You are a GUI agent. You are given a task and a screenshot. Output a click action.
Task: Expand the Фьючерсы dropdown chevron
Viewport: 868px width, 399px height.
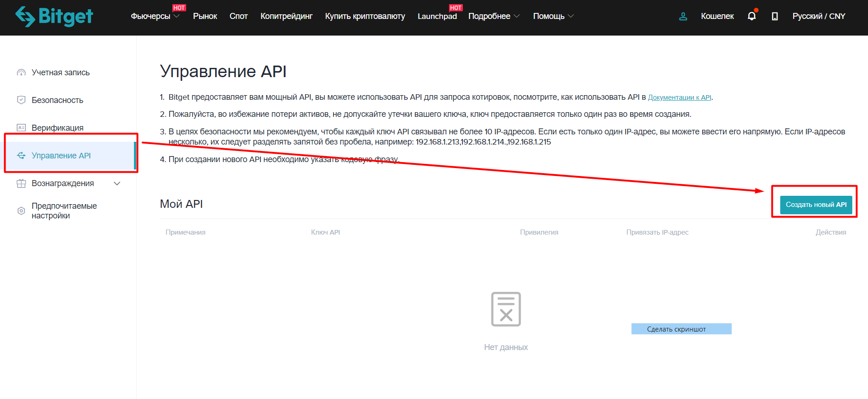point(176,16)
